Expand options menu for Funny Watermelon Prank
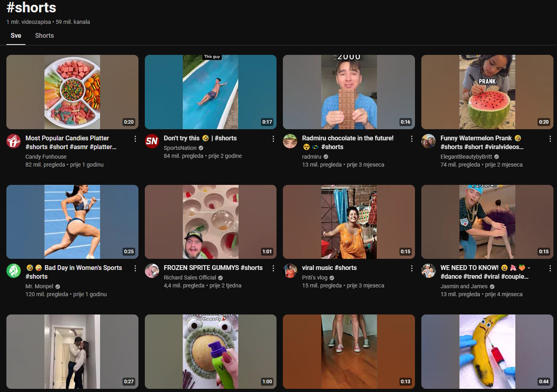Viewport: 557px width, 392px height. pos(550,139)
